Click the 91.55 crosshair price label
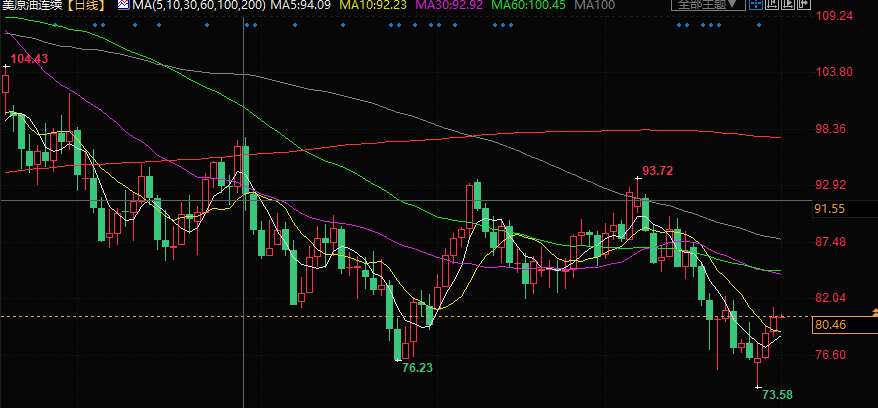The height and width of the screenshot is (408, 878). point(831,209)
